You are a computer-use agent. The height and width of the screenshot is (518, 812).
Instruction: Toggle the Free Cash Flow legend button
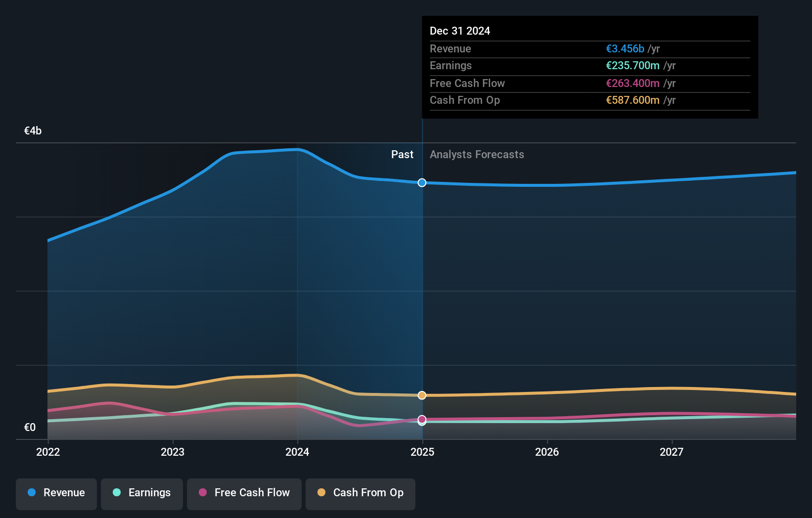(244, 494)
